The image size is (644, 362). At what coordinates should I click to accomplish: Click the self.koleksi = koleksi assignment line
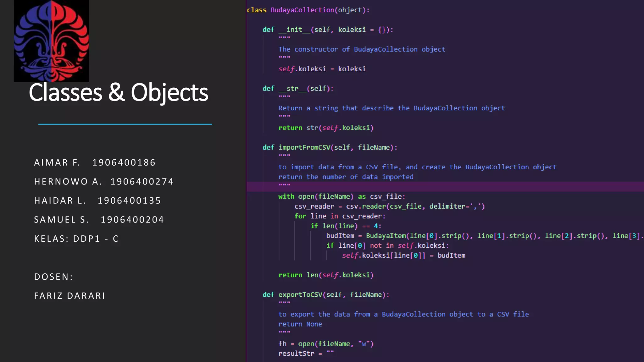click(322, 69)
